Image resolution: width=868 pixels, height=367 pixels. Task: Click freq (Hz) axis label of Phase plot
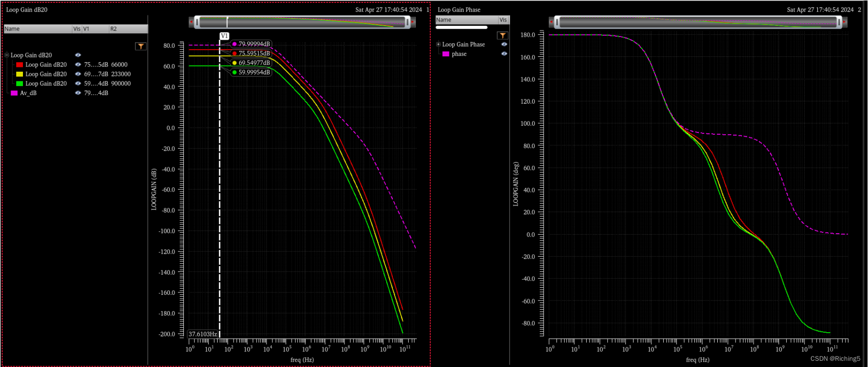pyautogui.click(x=698, y=359)
